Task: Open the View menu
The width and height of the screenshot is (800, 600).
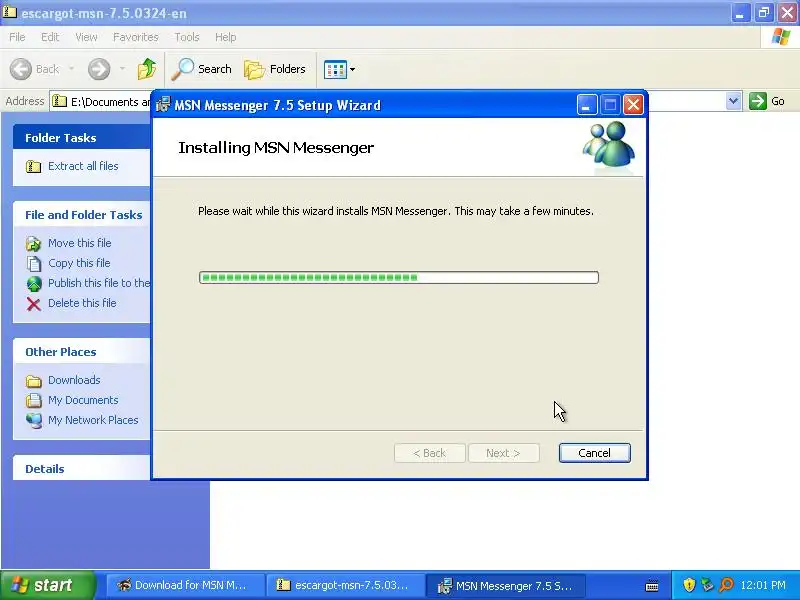Action: (x=86, y=37)
